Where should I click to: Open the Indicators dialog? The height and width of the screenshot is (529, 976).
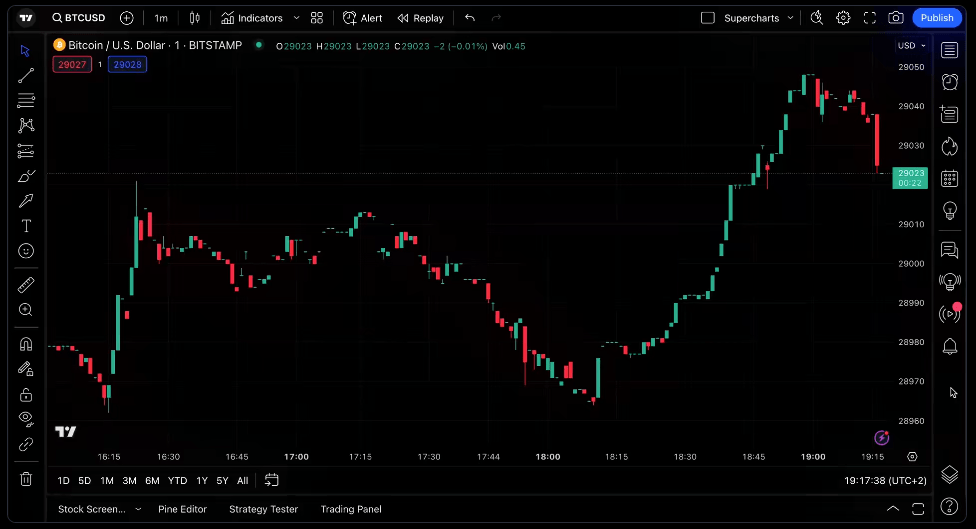[x=251, y=18]
